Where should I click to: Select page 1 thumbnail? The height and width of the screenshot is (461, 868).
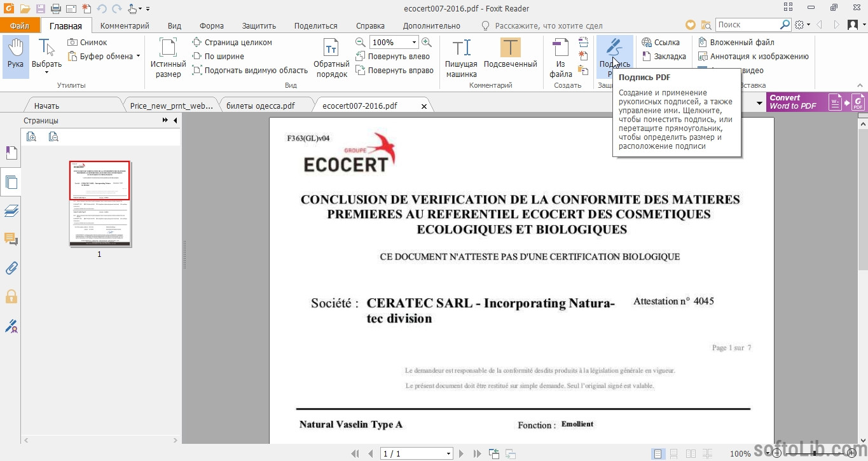click(99, 203)
